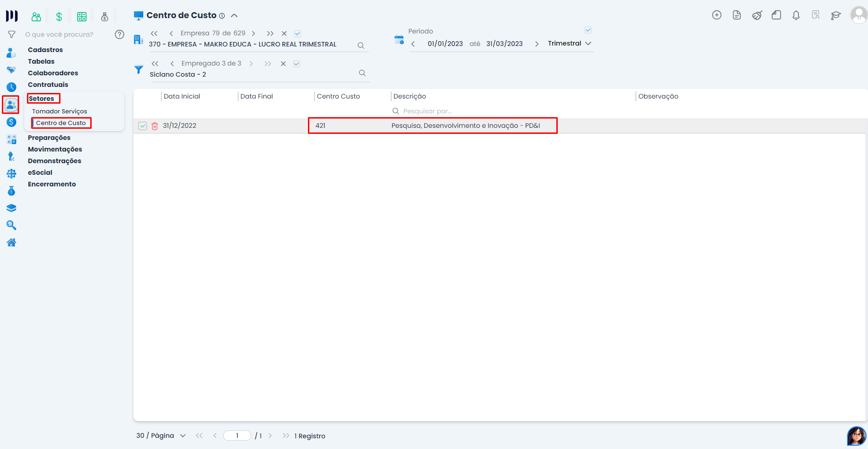Go to the previous employee with single arrow
Image resolution: width=868 pixels, height=449 pixels.
pyautogui.click(x=172, y=64)
